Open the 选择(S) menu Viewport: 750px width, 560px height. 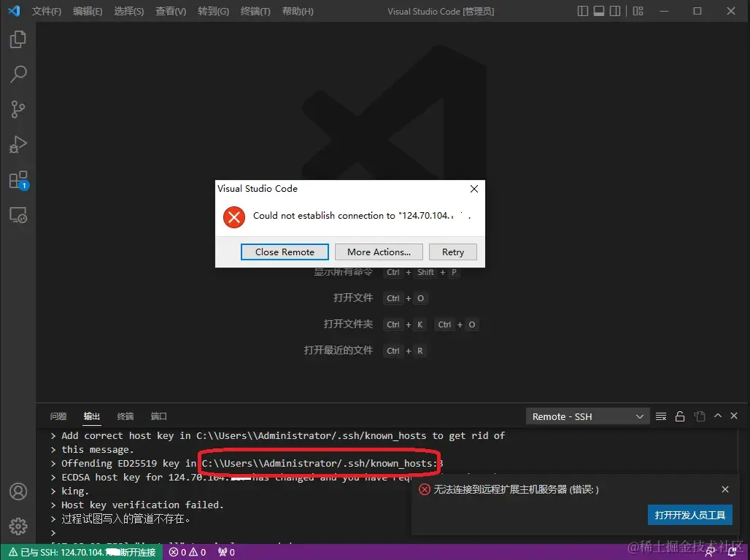click(x=128, y=11)
